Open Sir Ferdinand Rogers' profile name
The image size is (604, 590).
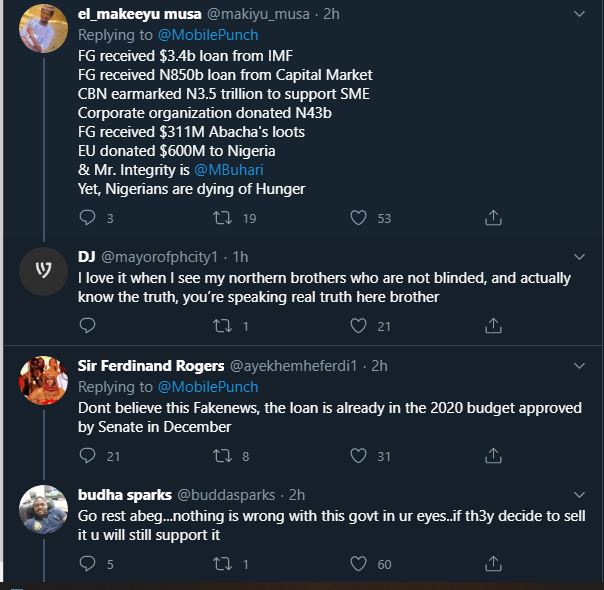tap(150, 366)
